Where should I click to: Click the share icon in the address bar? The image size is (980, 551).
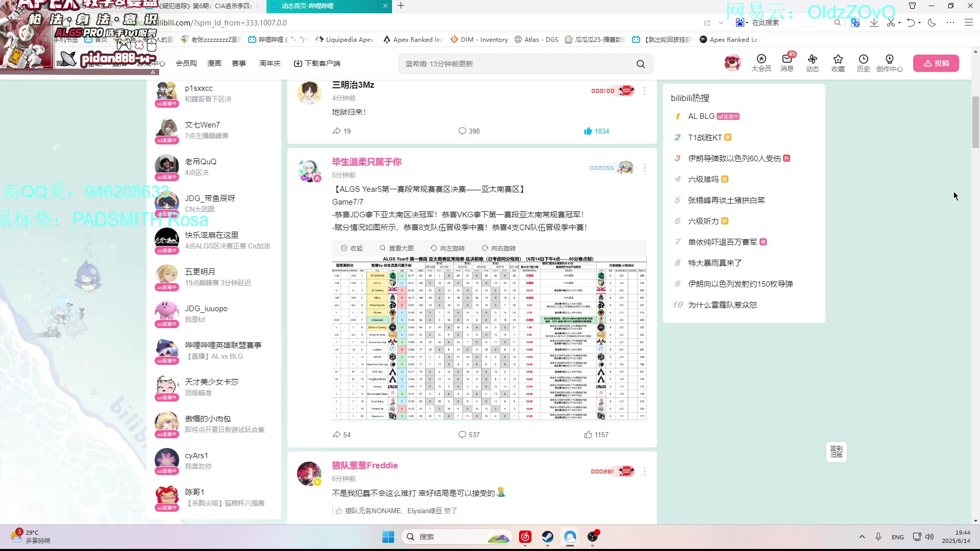[x=707, y=22]
